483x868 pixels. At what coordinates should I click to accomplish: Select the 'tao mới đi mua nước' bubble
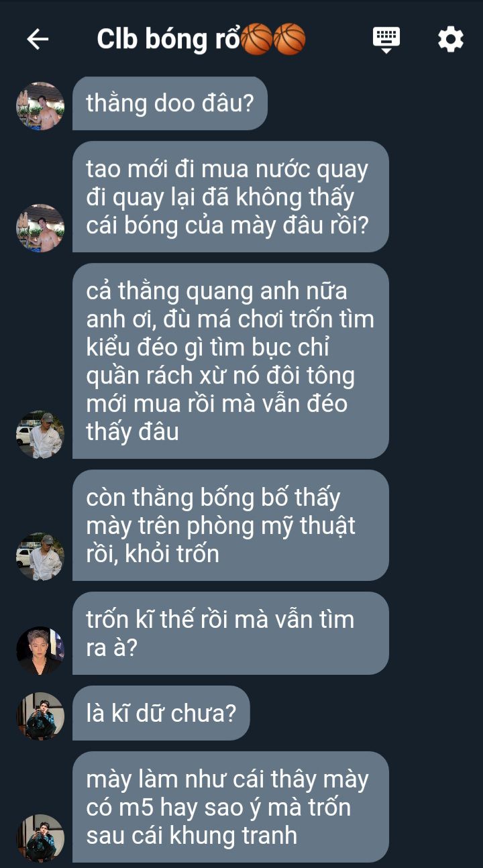[x=231, y=197]
